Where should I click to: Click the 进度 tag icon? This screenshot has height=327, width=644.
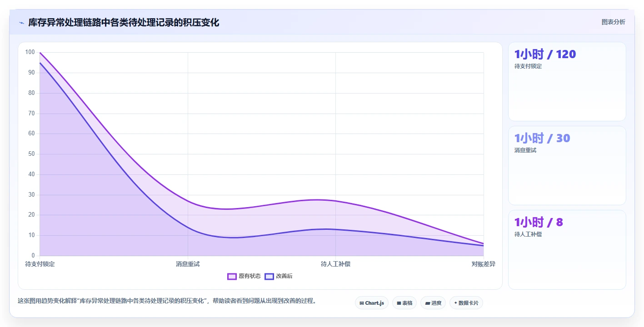coord(428,303)
